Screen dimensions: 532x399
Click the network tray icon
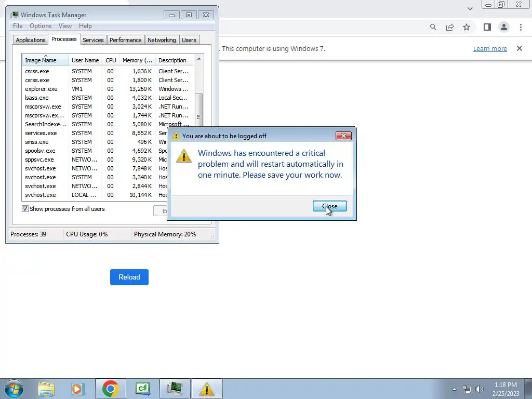[x=467, y=389]
